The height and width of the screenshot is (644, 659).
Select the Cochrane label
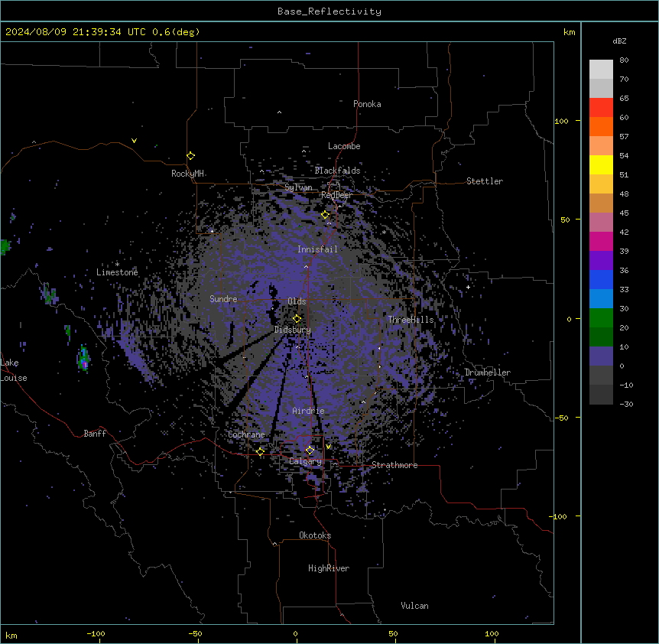246,434
